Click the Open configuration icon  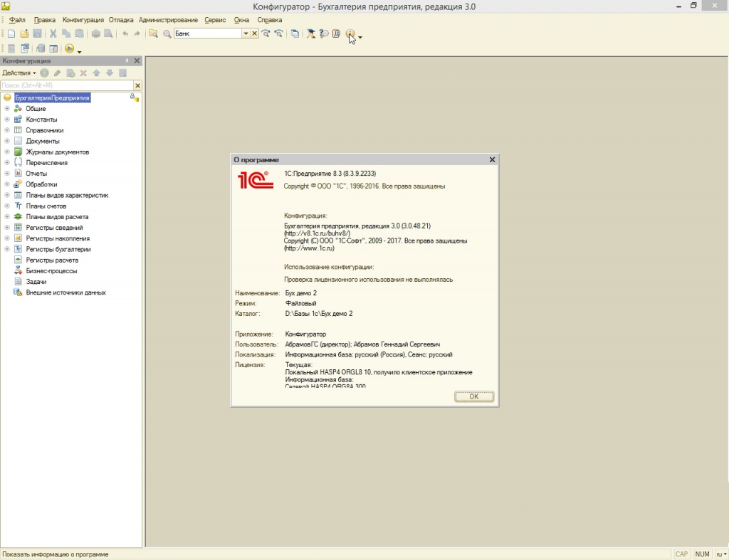coord(11,49)
